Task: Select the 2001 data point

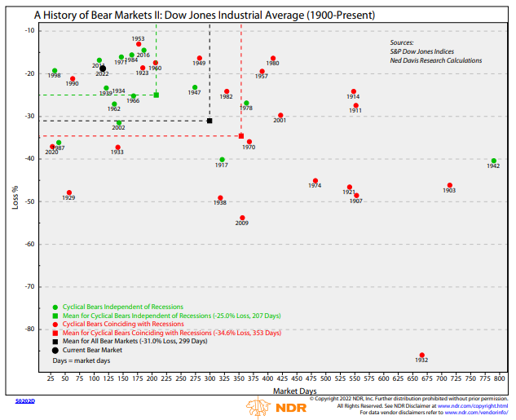Action: [280, 116]
